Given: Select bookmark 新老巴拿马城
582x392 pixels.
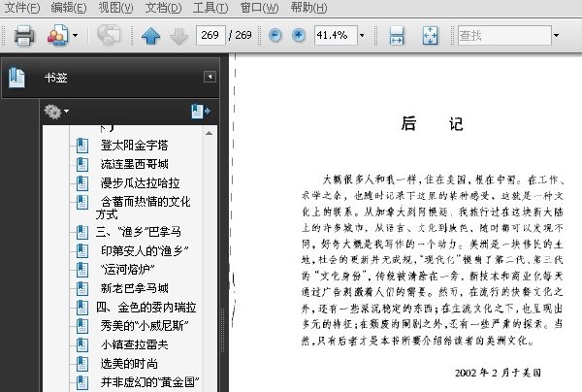Looking at the screenshot, I should (x=135, y=288).
